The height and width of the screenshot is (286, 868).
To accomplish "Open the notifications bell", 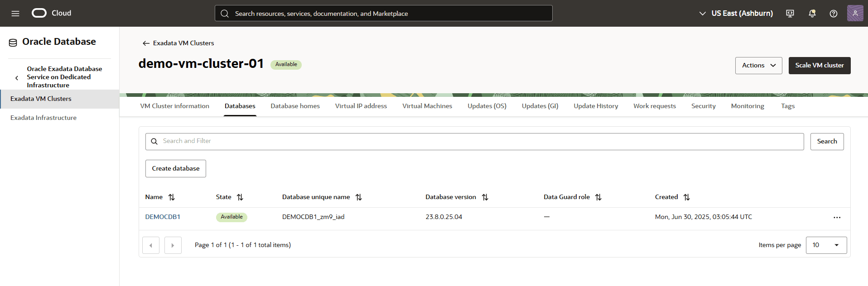I will pos(812,14).
